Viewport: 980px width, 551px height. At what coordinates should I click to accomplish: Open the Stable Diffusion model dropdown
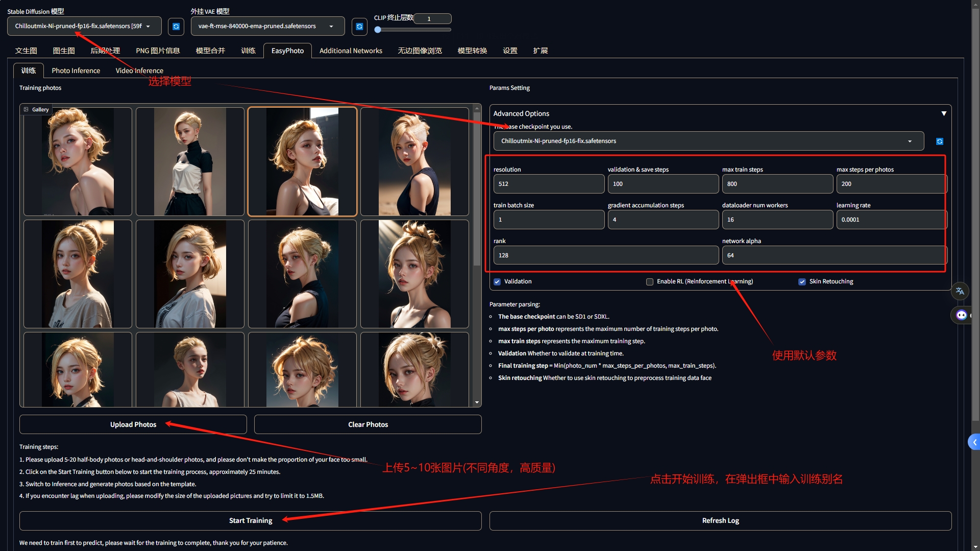84,26
